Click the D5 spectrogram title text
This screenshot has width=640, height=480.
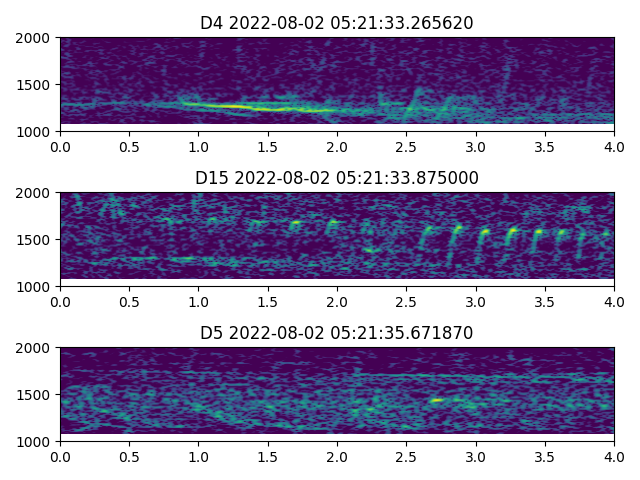[x=337, y=333]
